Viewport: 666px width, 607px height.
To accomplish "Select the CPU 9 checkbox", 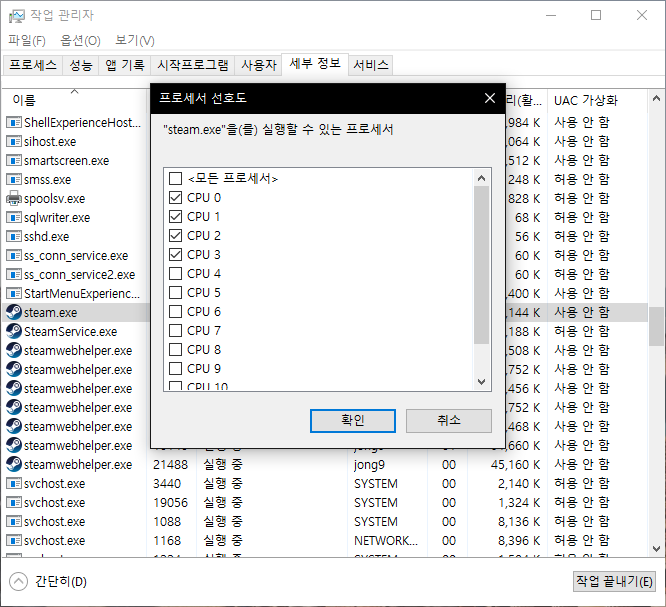I will (x=175, y=368).
